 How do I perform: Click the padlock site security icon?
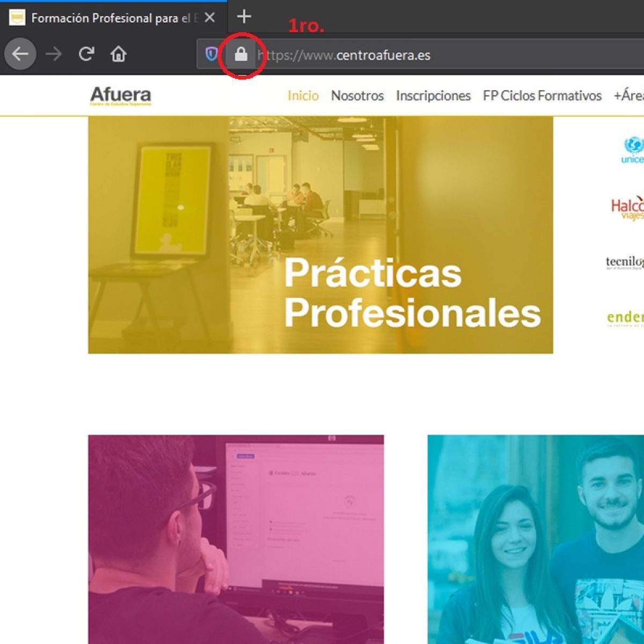pyautogui.click(x=241, y=54)
